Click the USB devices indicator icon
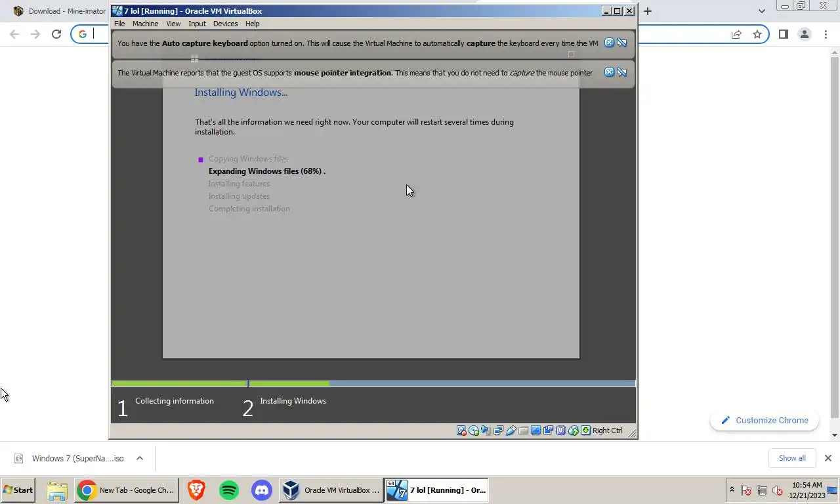The image size is (840, 504). click(511, 430)
